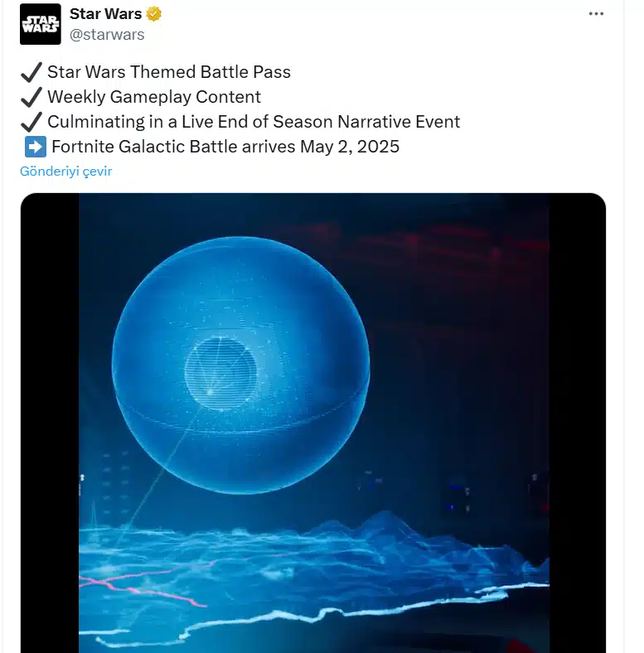This screenshot has width=644, height=653.
Task: Click the checkmark beside Weekly Gameplay Content
Action: pyautogui.click(x=31, y=98)
